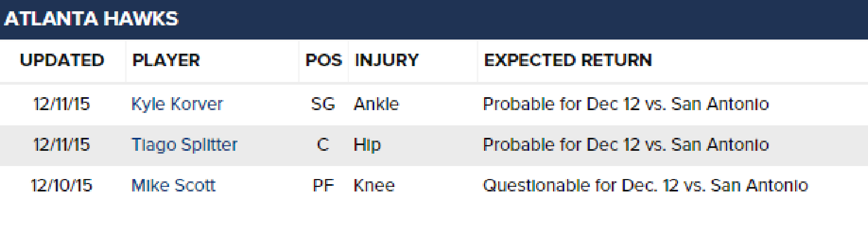Sort by the INJURY column header
868x231 pixels.
pos(387,60)
